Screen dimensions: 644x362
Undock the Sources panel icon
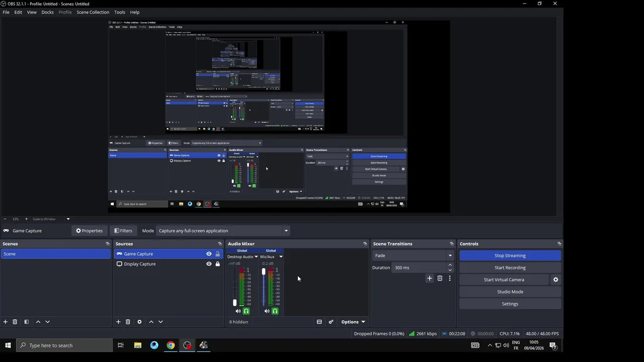coord(219,244)
